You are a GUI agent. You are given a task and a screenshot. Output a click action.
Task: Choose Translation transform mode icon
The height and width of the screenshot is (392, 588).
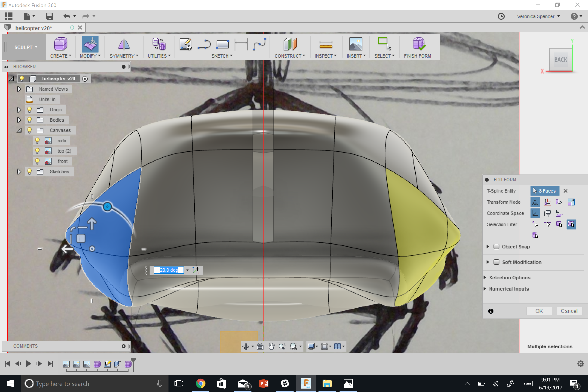point(547,202)
